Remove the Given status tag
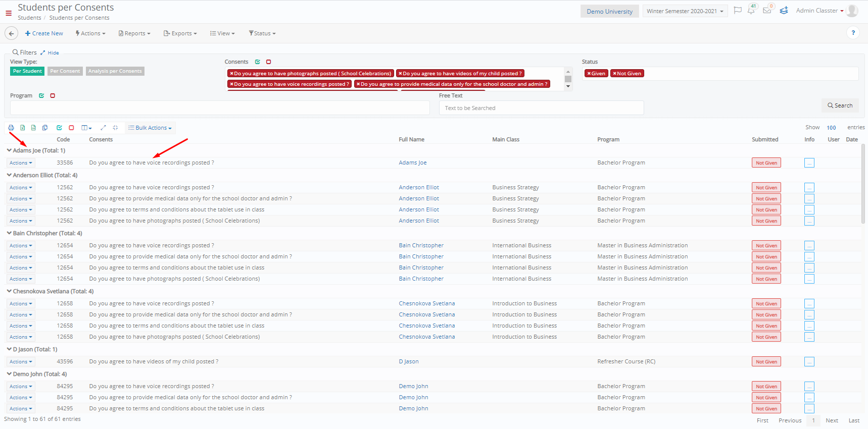This screenshot has height=429, width=868. tap(589, 74)
